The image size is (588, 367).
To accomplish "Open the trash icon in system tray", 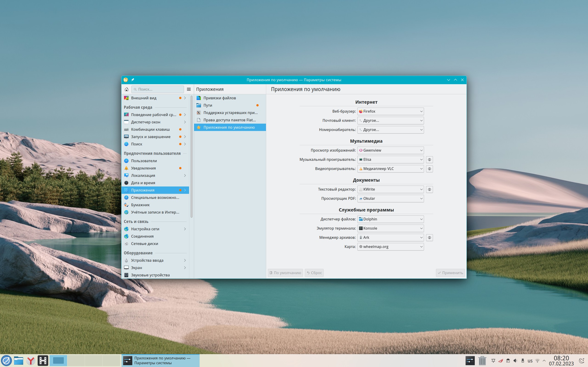I will [x=482, y=360].
